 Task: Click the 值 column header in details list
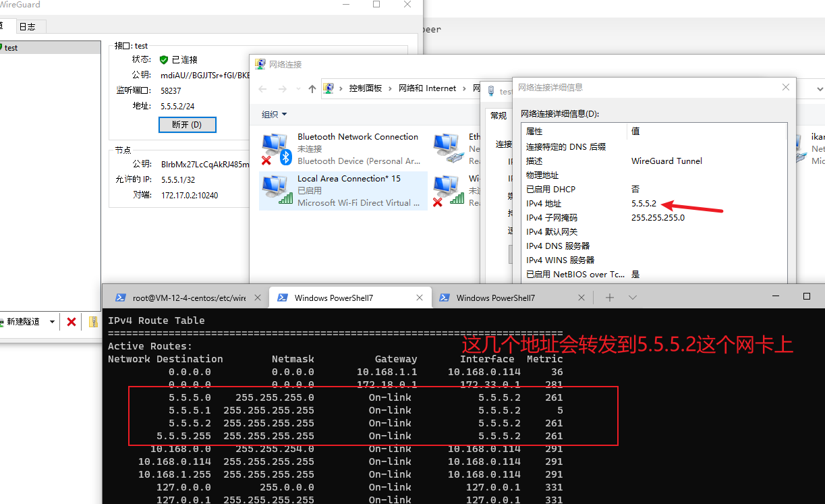[x=707, y=132]
